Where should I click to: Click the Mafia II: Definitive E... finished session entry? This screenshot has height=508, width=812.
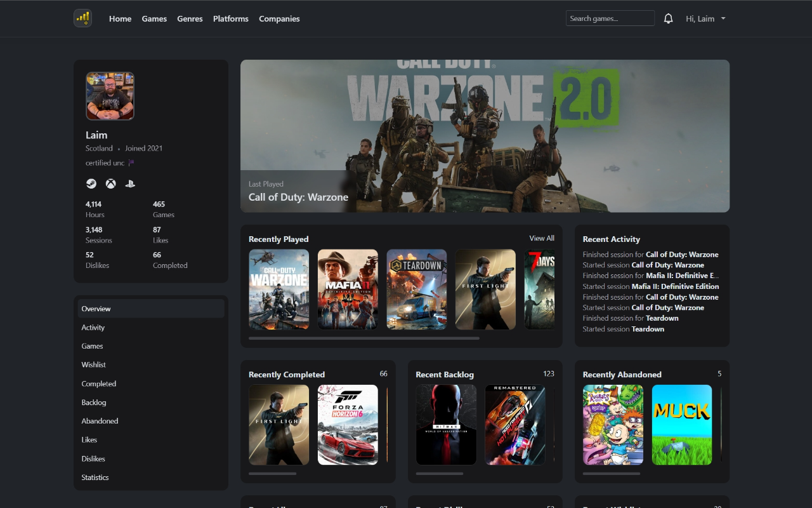pyautogui.click(x=651, y=276)
